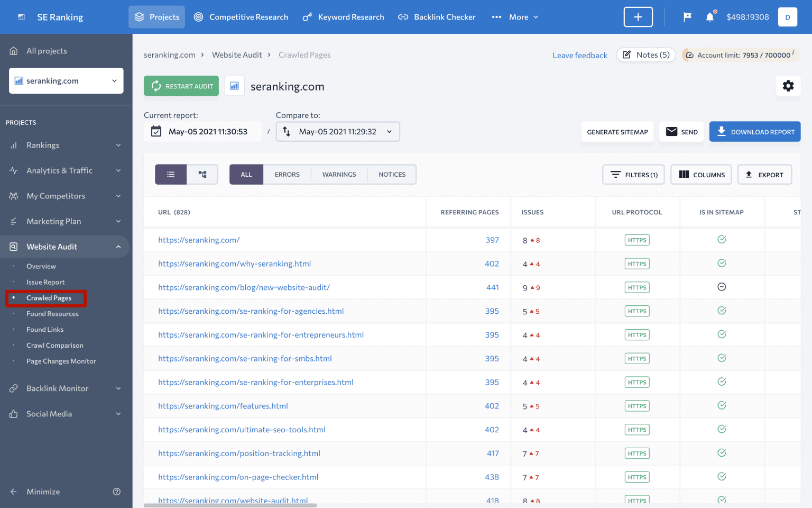This screenshot has width=812, height=508.
Task: Open notifications bell icon
Action: click(x=710, y=16)
